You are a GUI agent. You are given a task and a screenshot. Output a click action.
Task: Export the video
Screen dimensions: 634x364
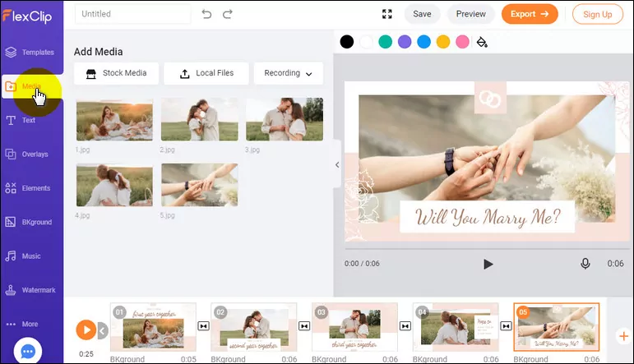(530, 14)
